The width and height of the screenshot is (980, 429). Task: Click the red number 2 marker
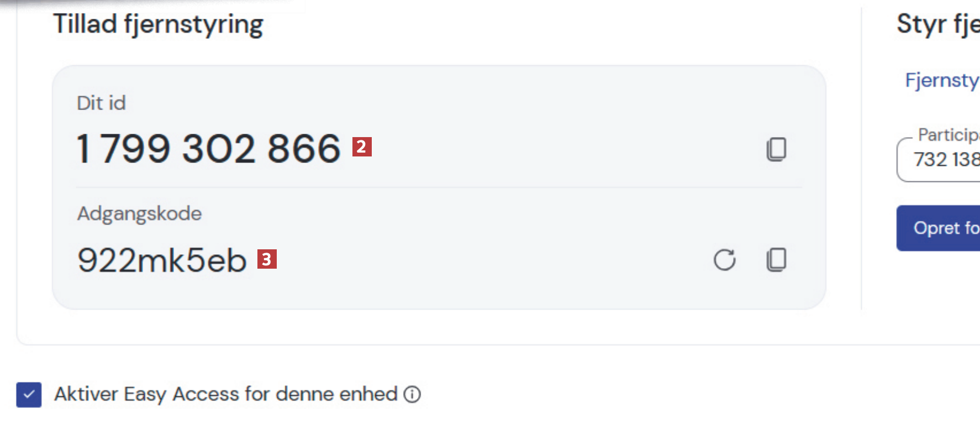(362, 147)
